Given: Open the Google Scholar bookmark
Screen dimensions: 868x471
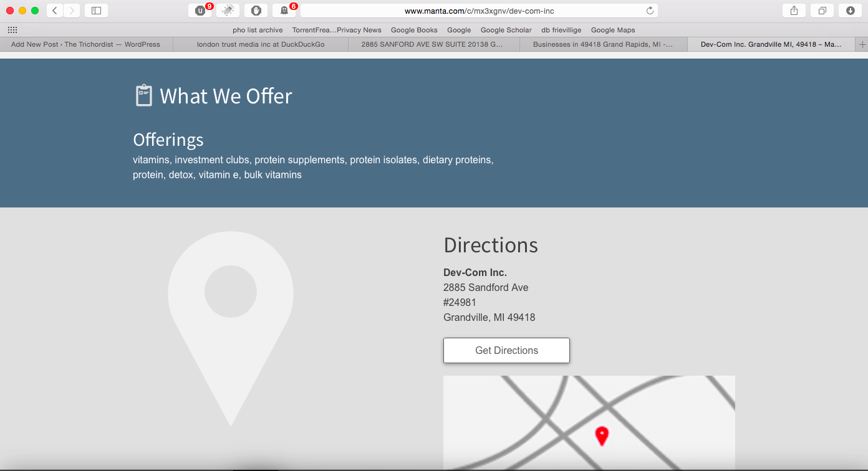Looking at the screenshot, I should coord(506,30).
